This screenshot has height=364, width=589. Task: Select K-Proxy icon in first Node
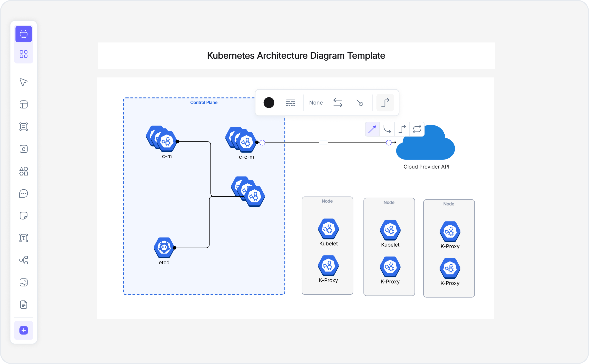click(328, 266)
